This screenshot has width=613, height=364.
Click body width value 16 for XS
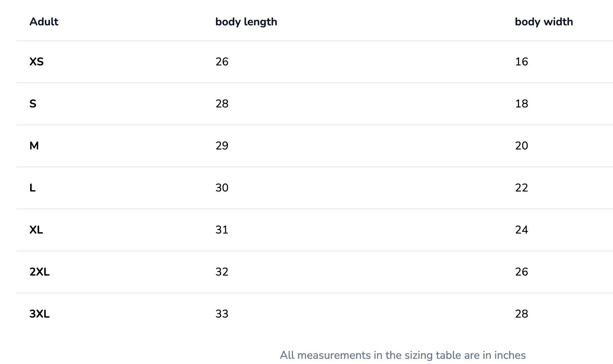[521, 62]
